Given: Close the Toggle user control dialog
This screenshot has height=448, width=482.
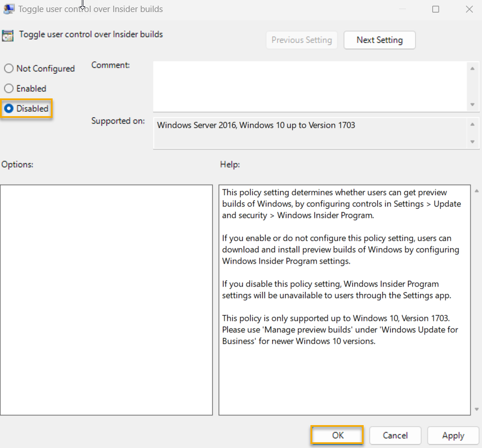Looking at the screenshot, I should (469, 9).
